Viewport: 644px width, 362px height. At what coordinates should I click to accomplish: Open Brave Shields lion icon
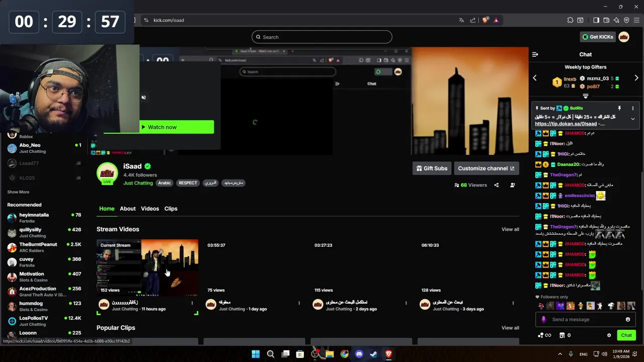click(485, 20)
